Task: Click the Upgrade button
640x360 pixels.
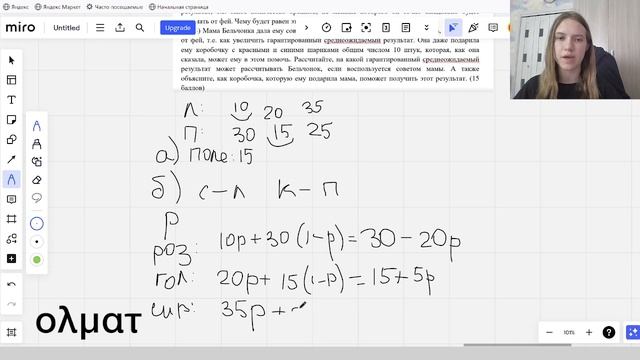Action: click(x=178, y=28)
